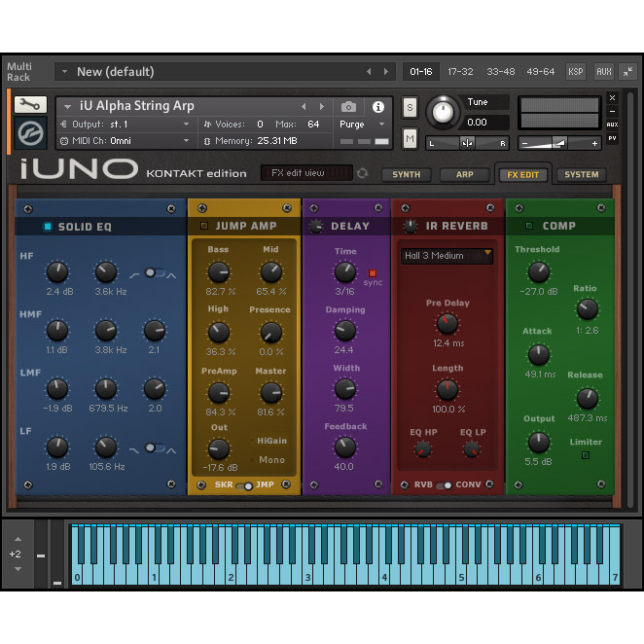The width and height of the screenshot is (644, 644).
Task: Click the Solid EQ HF gain knob
Action: (57, 272)
